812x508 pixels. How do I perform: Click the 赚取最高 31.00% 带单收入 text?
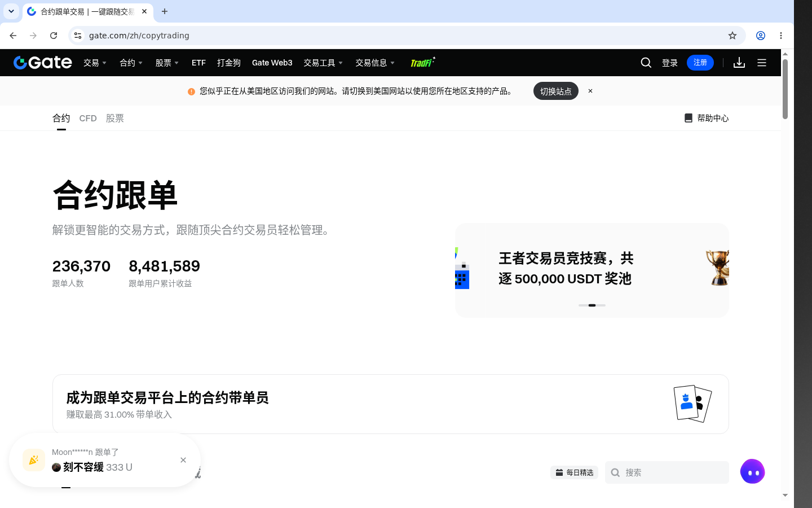point(119,414)
